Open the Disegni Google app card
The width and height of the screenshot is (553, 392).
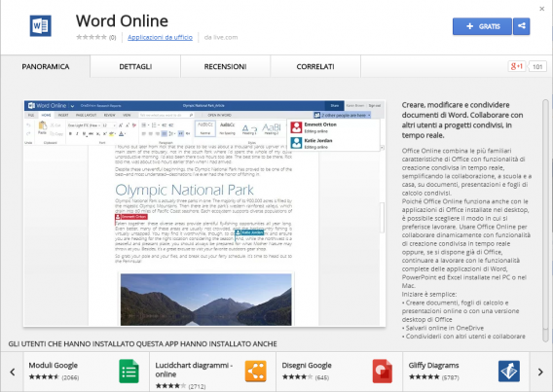coord(339,372)
